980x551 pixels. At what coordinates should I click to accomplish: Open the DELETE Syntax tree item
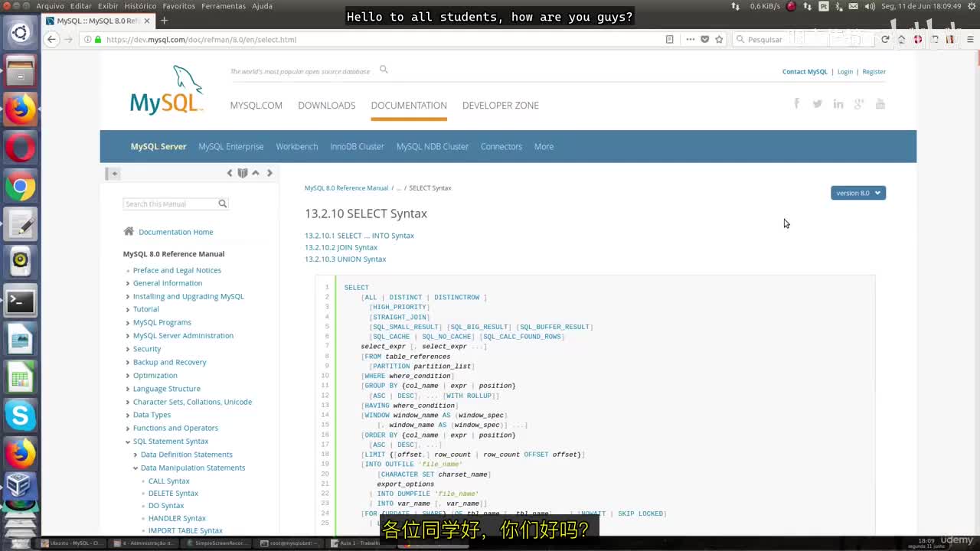coord(173,494)
